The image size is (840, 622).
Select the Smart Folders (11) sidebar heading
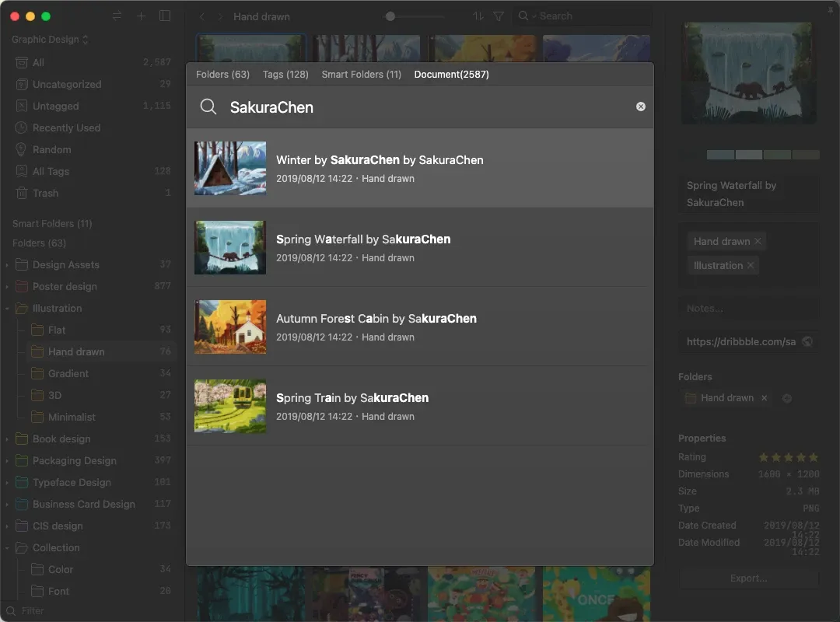(x=52, y=223)
